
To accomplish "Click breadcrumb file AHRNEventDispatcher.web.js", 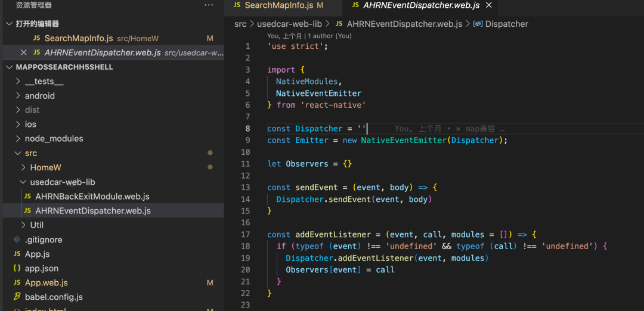I will (x=404, y=24).
